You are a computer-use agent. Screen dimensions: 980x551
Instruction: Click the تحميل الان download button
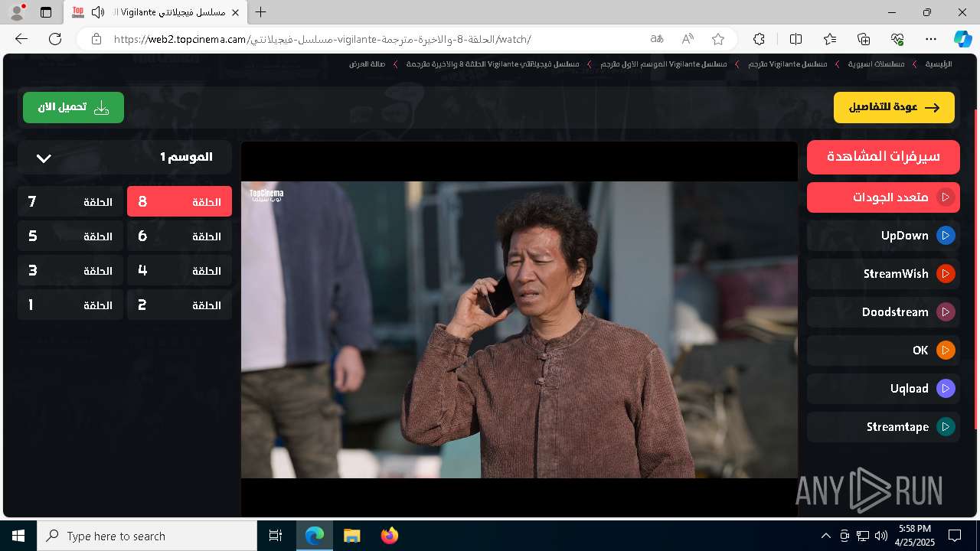tap(73, 107)
